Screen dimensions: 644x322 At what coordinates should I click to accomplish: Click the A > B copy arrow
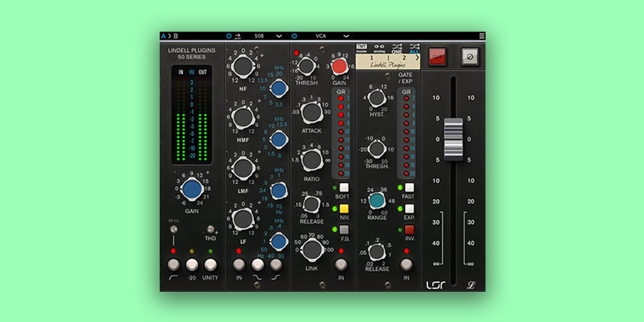point(169,36)
